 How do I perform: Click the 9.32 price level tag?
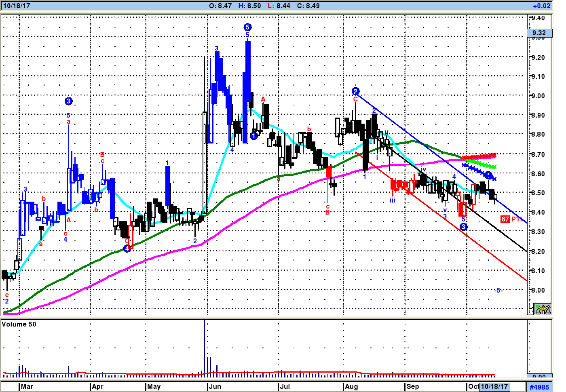click(x=539, y=33)
